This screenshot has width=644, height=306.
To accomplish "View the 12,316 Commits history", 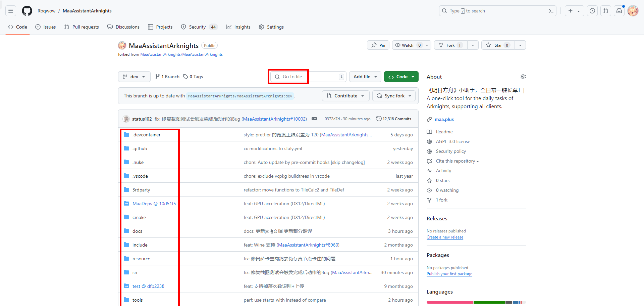I will coord(394,119).
